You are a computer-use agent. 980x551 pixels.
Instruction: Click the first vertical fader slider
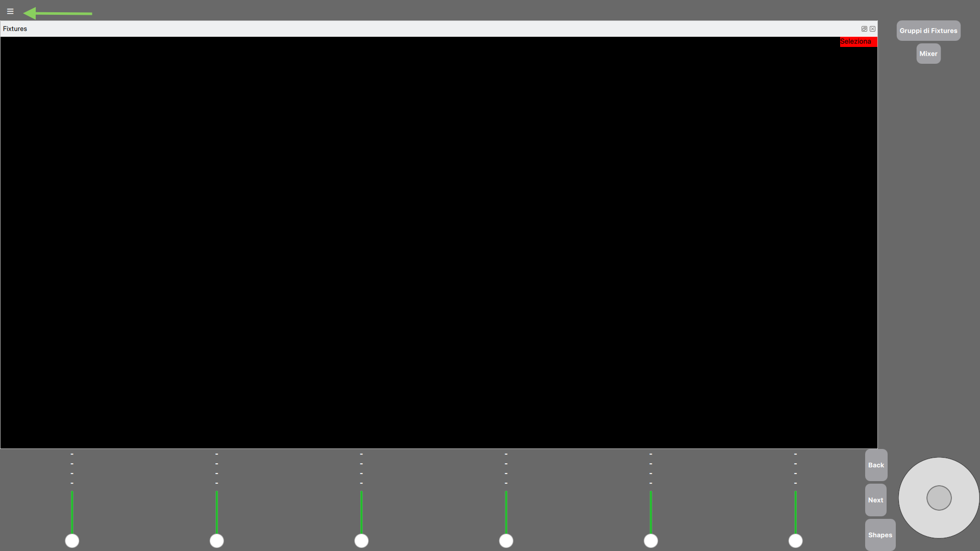click(72, 540)
